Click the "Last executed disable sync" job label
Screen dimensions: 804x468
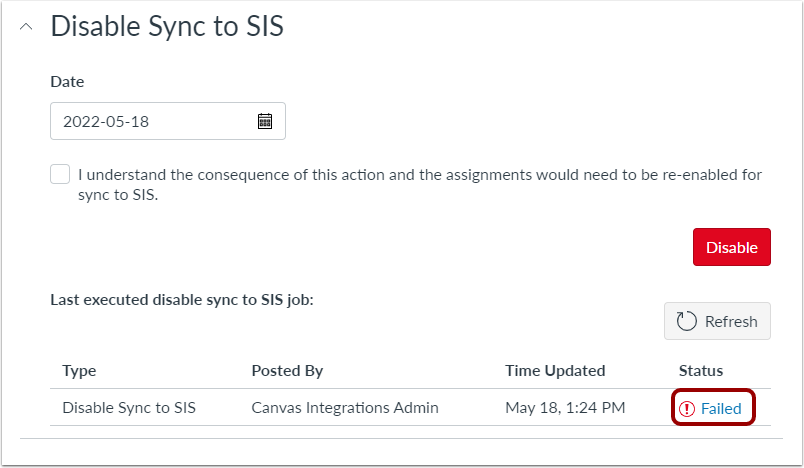(182, 298)
